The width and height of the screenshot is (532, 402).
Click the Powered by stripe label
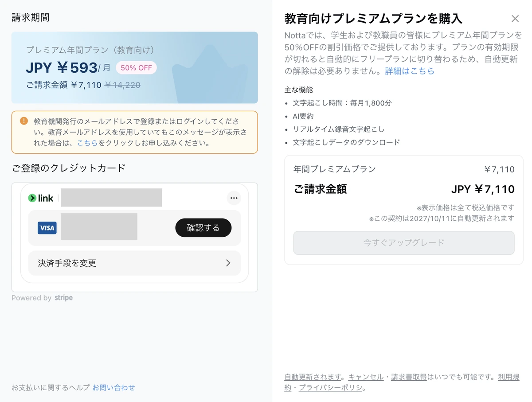point(42,298)
